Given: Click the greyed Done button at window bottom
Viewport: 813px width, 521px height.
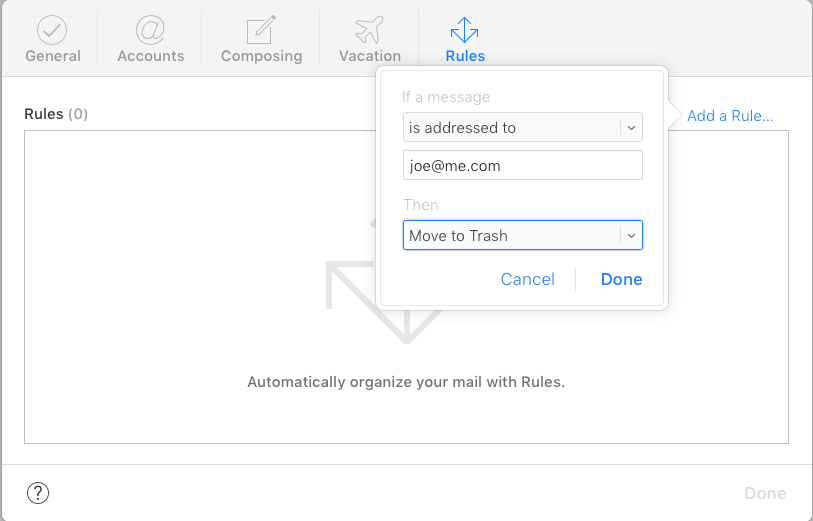Looking at the screenshot, I should click(765, 493).
